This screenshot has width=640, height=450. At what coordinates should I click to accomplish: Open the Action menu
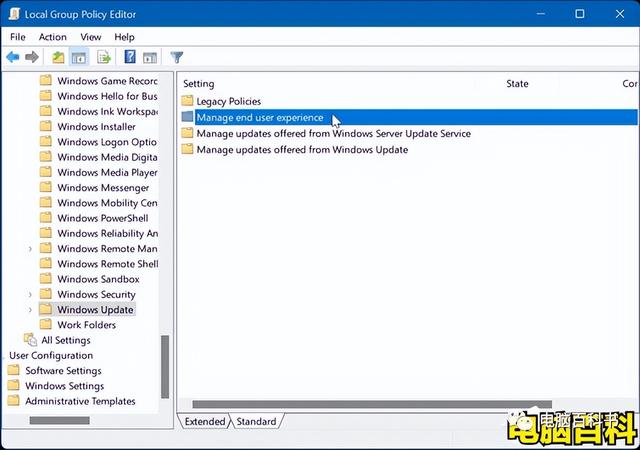[53, 37]
